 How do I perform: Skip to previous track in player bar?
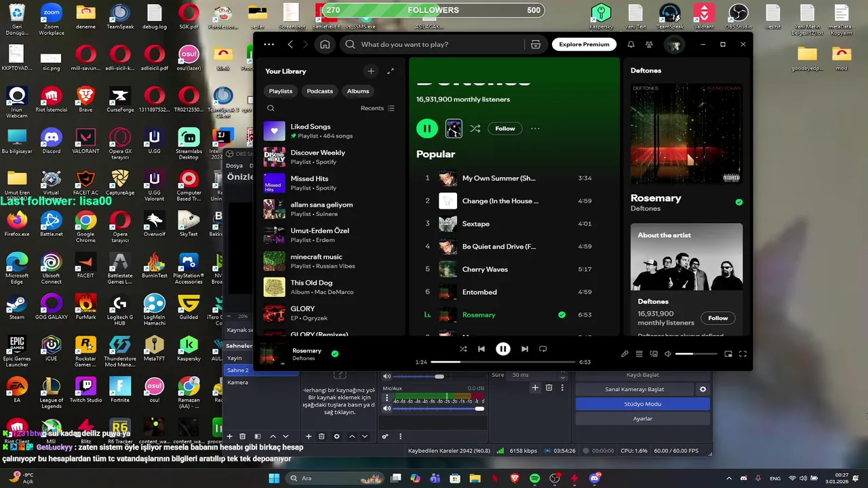coord(481,349)
